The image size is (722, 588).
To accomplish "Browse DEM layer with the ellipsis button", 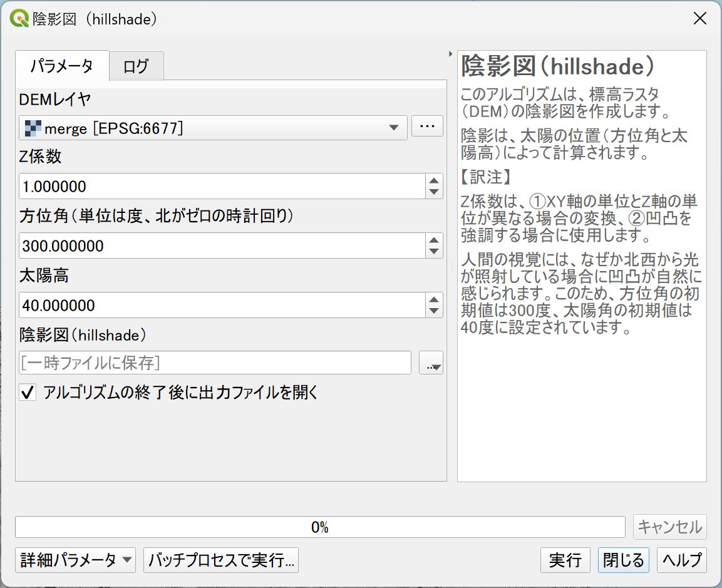I will [x=427, y=126].
